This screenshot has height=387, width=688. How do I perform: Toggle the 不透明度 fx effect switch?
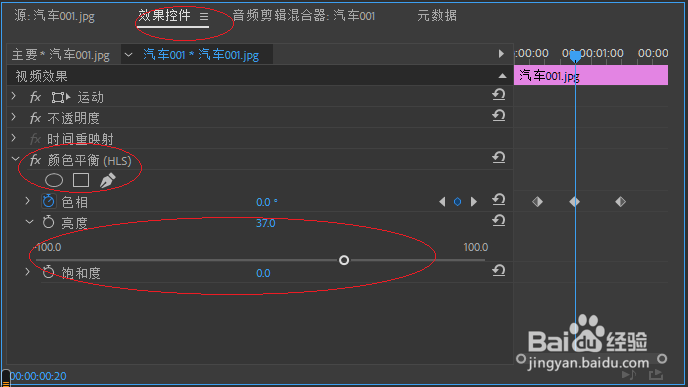tap(35, 118)
